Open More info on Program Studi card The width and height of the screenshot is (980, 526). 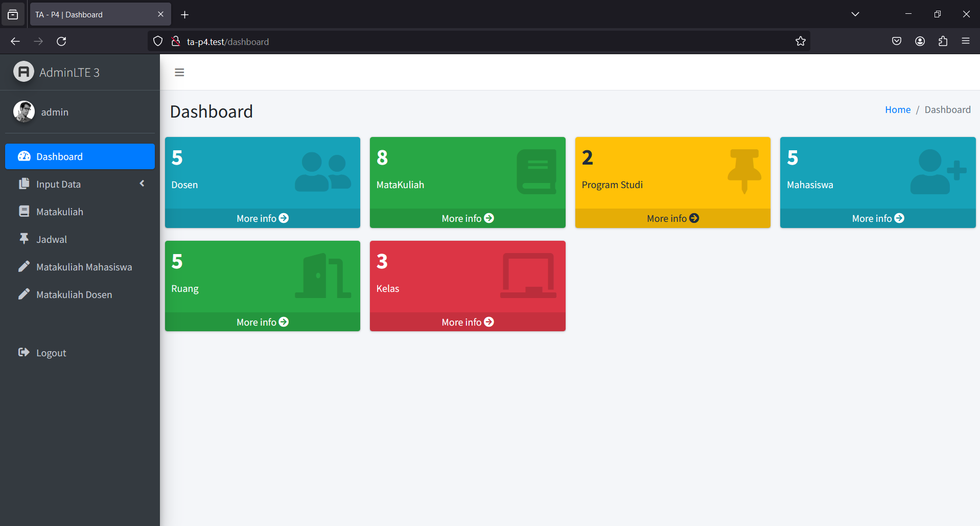coord(673,218)
